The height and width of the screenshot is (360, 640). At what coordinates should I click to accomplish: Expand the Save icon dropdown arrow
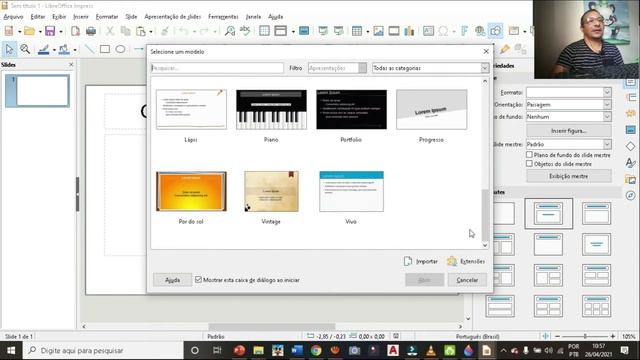point(61,31)
